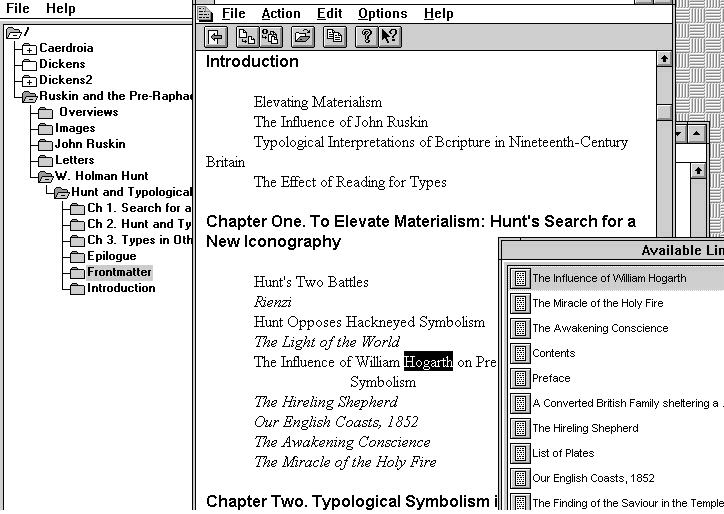Collapse the Hunt and Typological folder
Image resolution: width=724 pixels, height=514 pixels.
click(x=61, y=193)
